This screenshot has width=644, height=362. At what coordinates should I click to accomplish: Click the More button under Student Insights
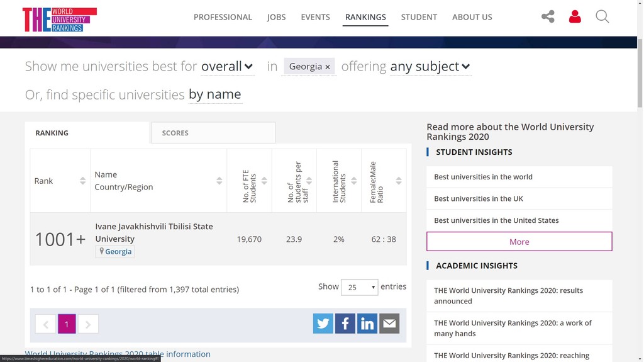pos(519,242)
